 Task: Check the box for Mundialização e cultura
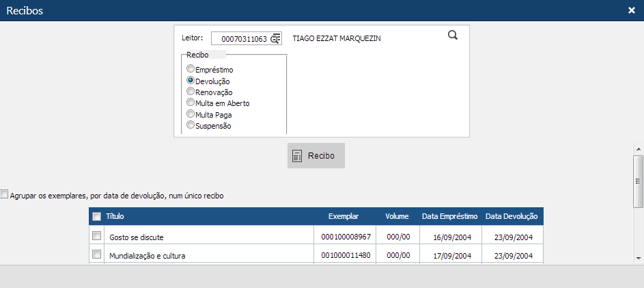point(96,254)
